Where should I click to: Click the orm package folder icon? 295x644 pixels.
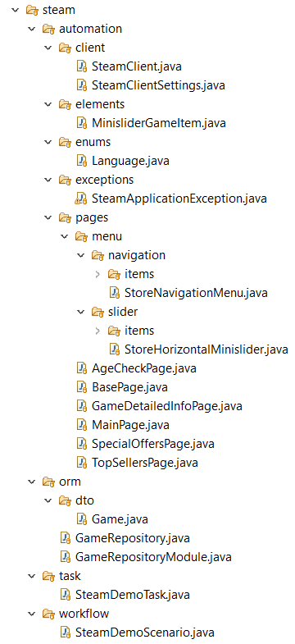tap(49, 482)
